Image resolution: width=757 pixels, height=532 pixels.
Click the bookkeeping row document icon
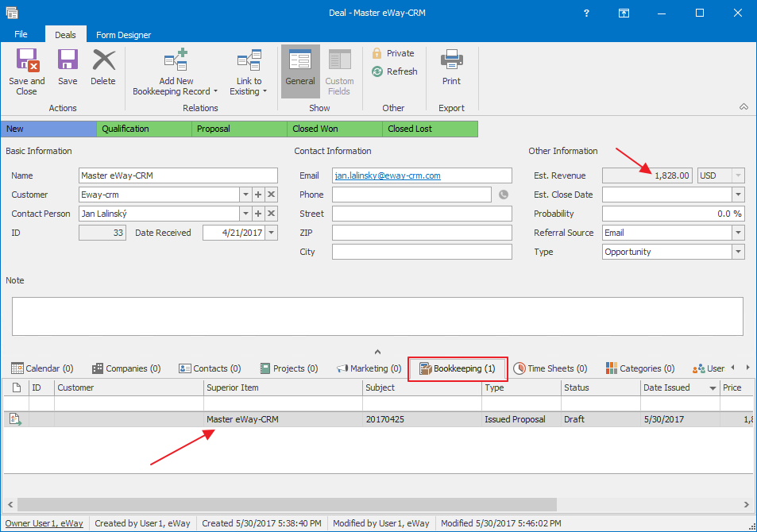click(x=15, y=419)
